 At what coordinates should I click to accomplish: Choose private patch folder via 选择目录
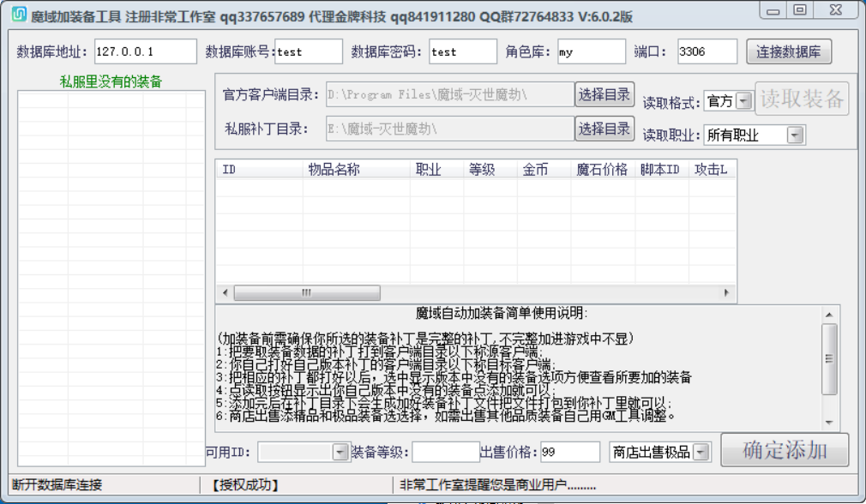coord(604,129)
